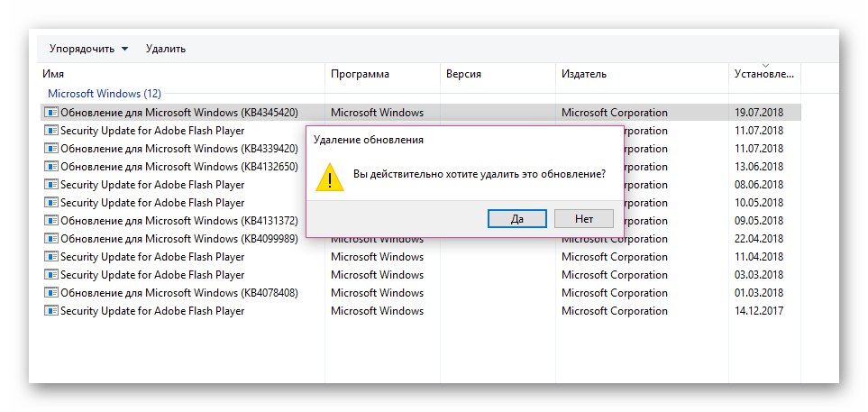This screenshot has height=412, width=868.
Task: Click Microsoft Windows program cell in the KB4345420 row
Action: point(377,113)
